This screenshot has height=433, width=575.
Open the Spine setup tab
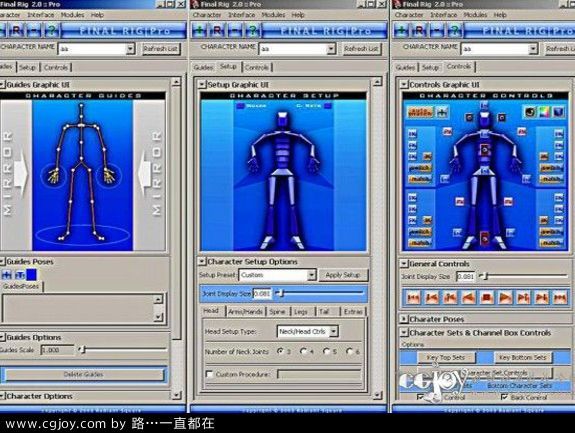(277, 312)
